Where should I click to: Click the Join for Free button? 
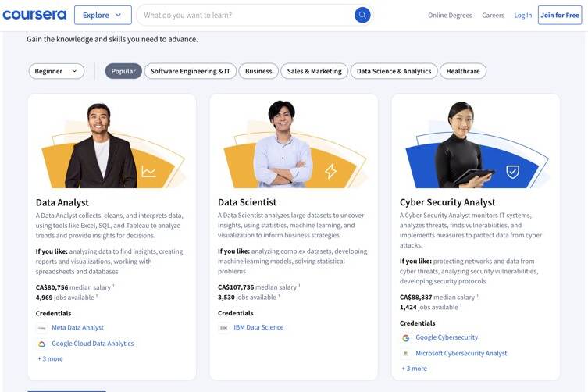pos(560,15)
